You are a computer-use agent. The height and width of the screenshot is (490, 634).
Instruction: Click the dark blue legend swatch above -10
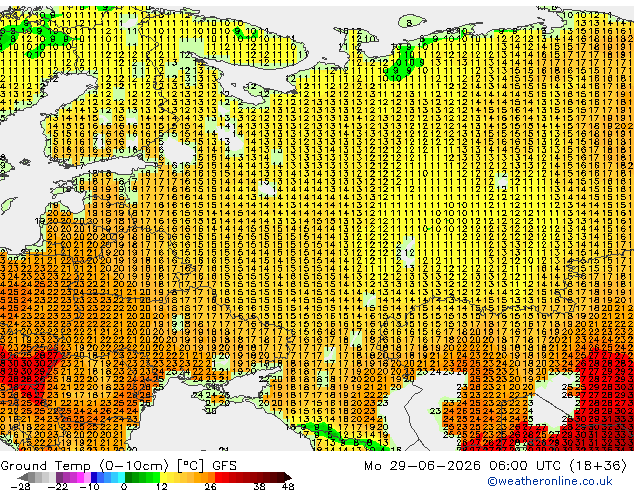[94, 477]
